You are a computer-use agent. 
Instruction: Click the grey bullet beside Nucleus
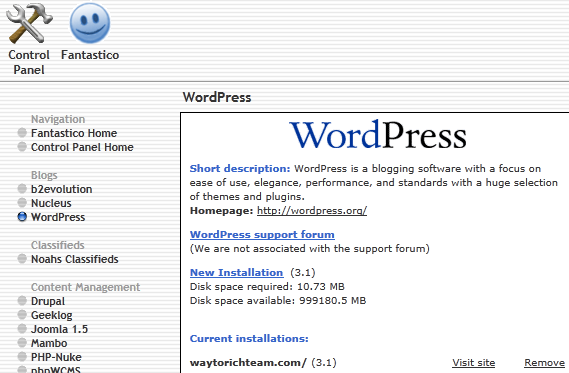click(x=22, y=203)
